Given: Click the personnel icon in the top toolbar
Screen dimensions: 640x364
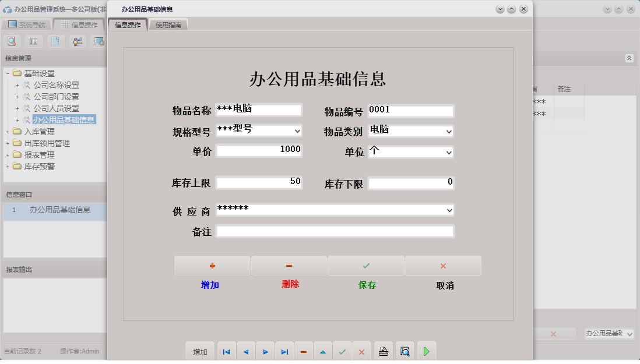Looking at the screenshot, I should 77,41.
